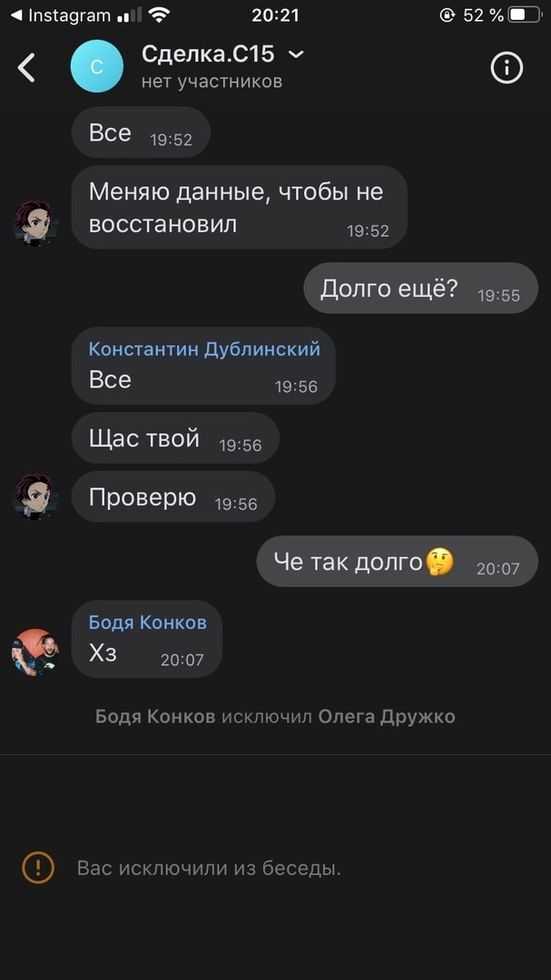
Task: Tap the 'Хз' message bubble
Action: pyautogui.click(x=147, y=639)
